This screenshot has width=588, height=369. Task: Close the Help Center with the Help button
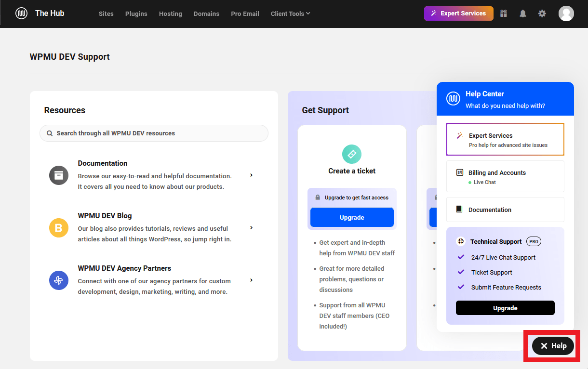point(552,345)
